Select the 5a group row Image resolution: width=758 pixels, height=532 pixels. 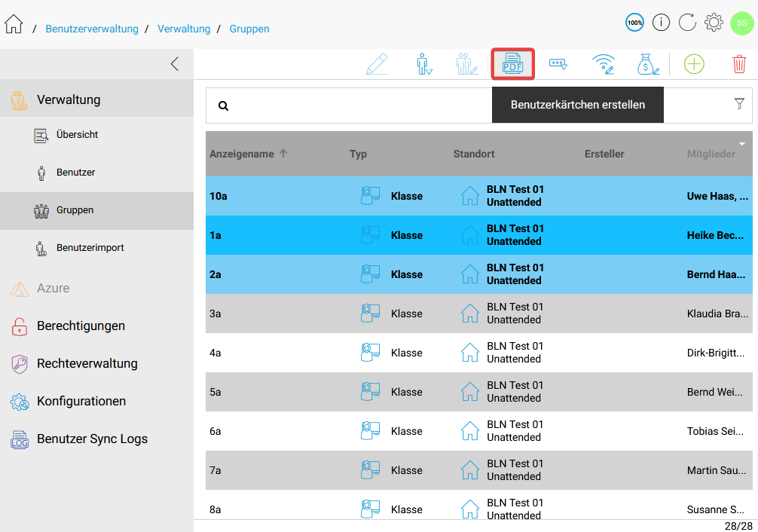tap(479, 392)
